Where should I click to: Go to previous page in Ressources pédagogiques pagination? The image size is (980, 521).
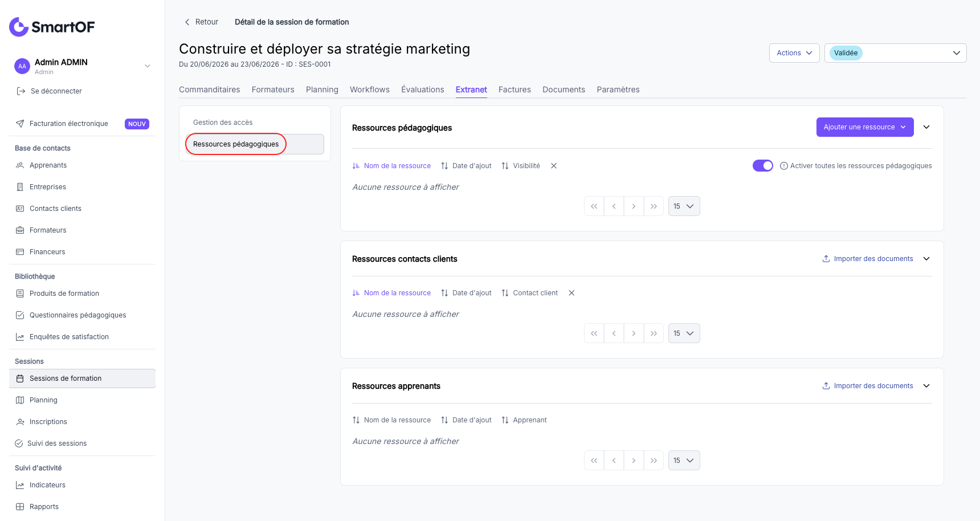(x=614, y=206)
